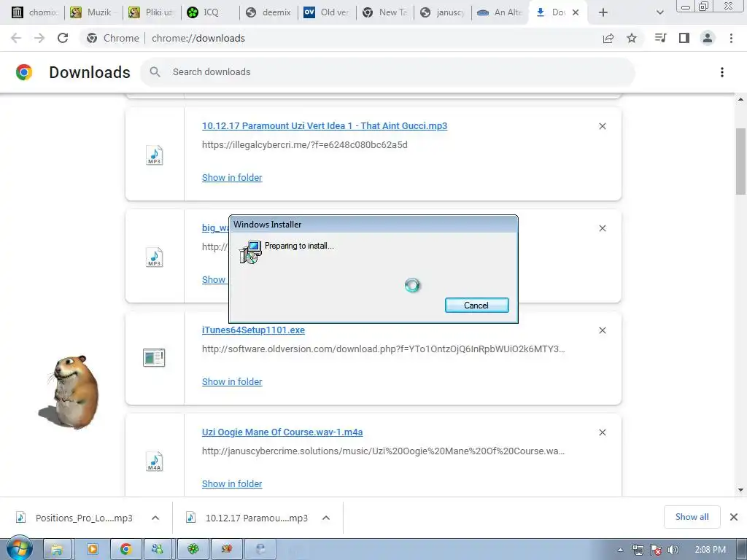Show iTunes64Setup1101.exe in folder

tap(232, 382)
